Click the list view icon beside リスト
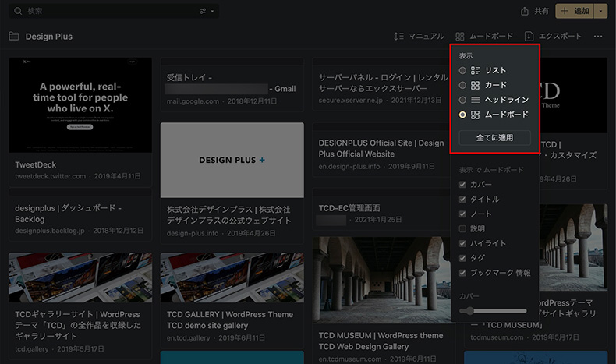 tap(476, 70)
